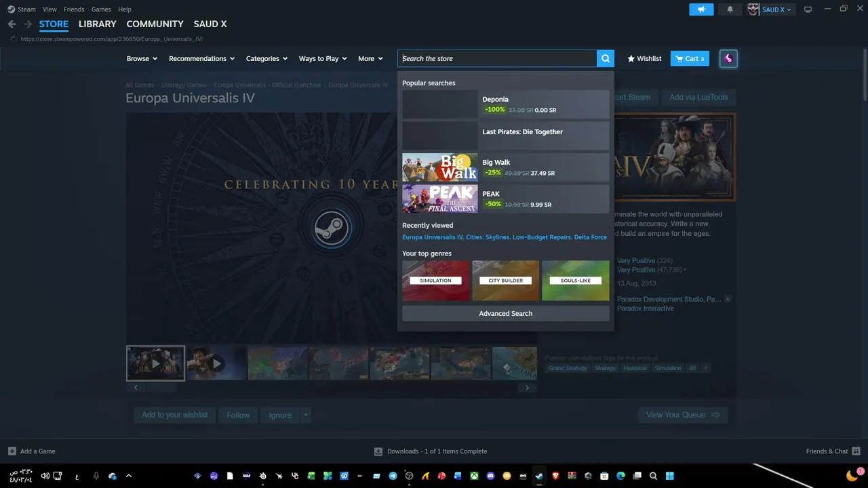The image size is (868, 488).
Task: Click View Your Queue
Action: [683, 415]
